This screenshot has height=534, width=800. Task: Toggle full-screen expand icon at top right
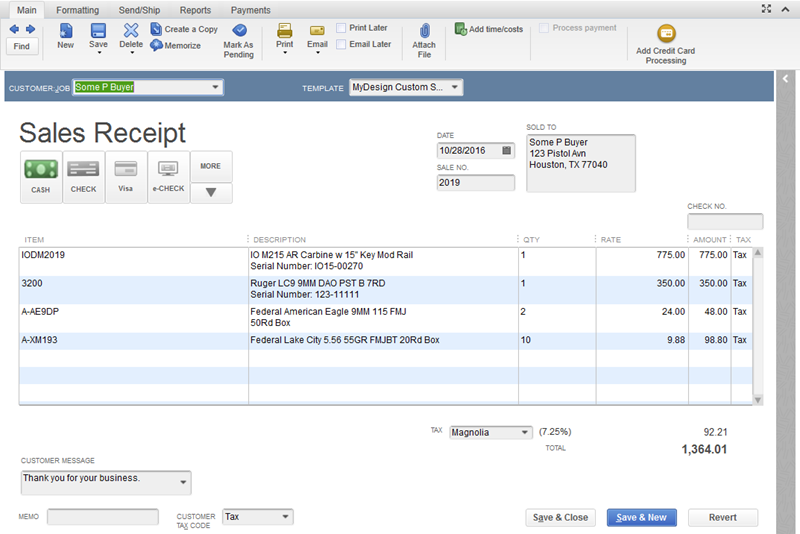(766, 9)
